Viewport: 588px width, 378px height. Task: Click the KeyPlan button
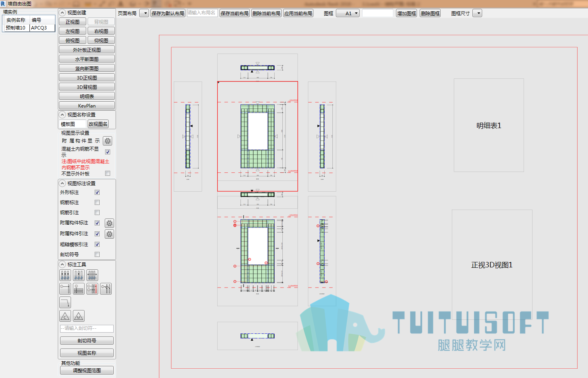(87, 106)
